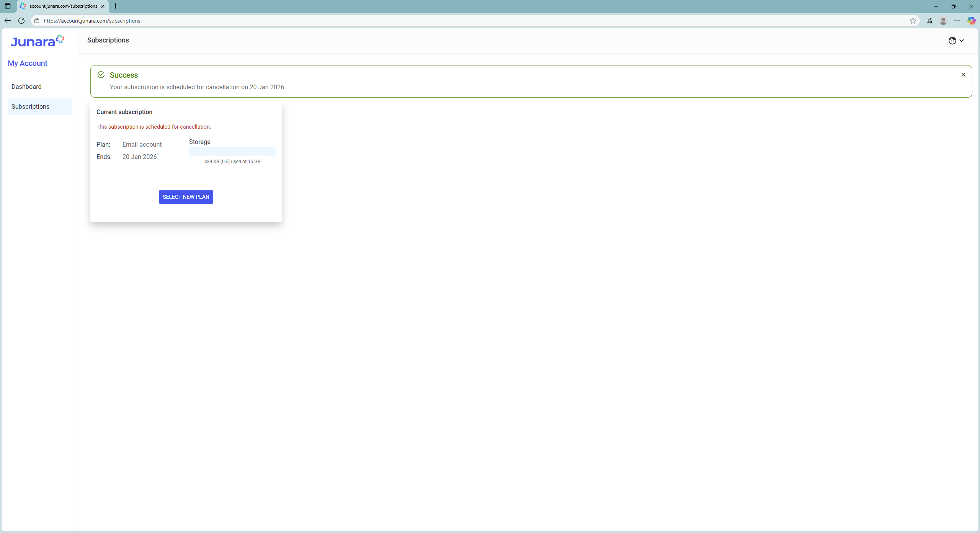Click the Subscriptions page title
This screenshot has height=533, width=980.
pyautogui.click(x=108, y=40)
